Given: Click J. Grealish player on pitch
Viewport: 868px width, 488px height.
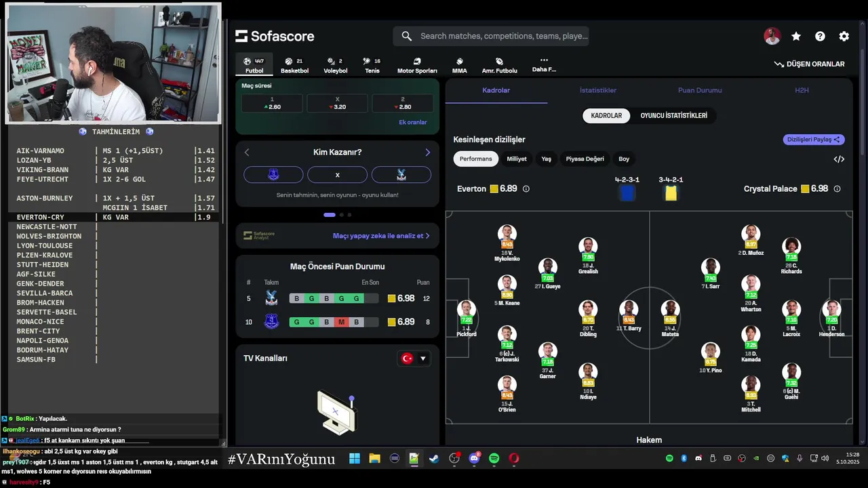Looking at the screenshot, I should (588, 256).
